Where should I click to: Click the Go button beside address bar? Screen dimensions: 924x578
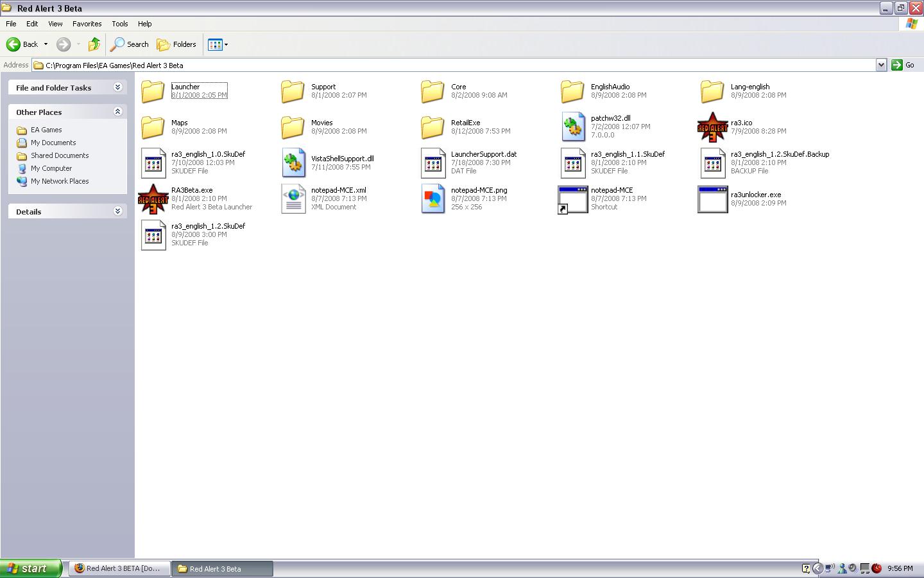[x=903, y=65]
